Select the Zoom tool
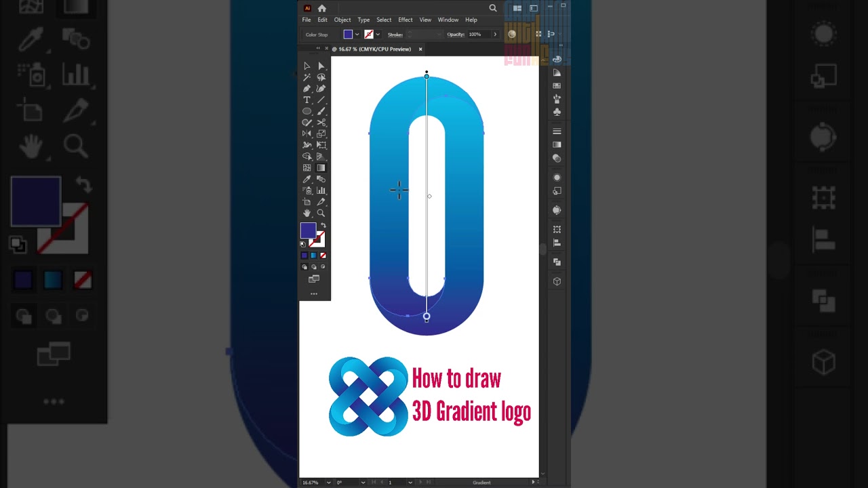868x488 pixels. (x=321, y=213)
